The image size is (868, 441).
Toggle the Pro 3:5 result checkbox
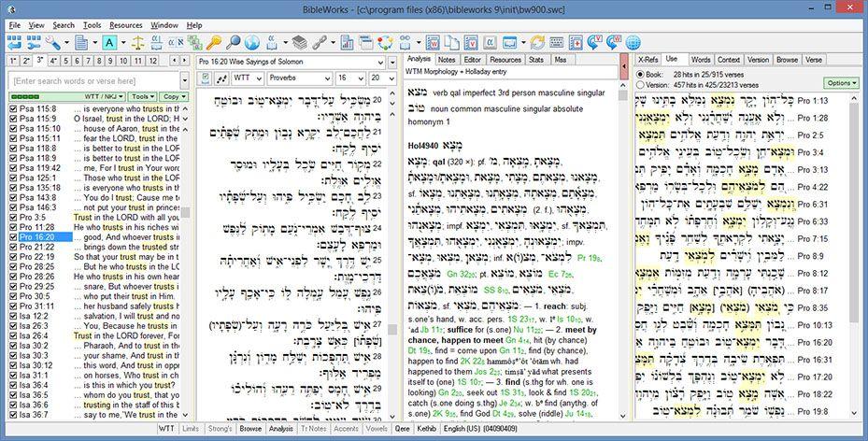14,218
